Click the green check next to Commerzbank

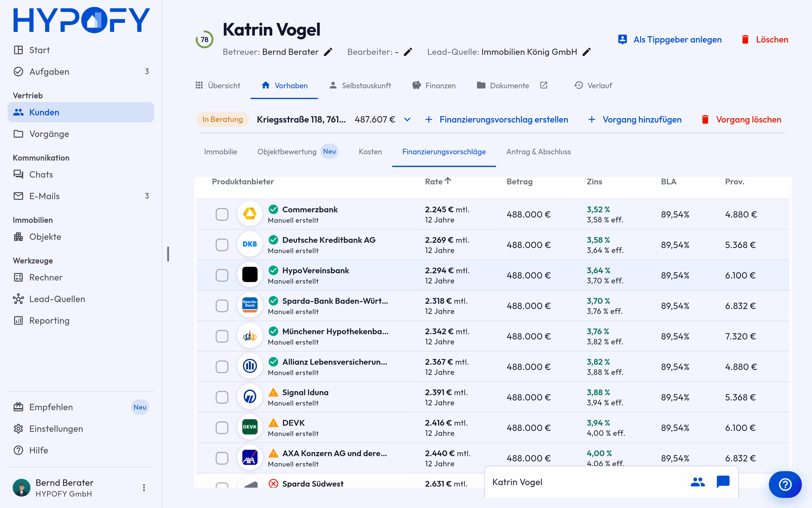pyautogui.click(x=273, y=209)
